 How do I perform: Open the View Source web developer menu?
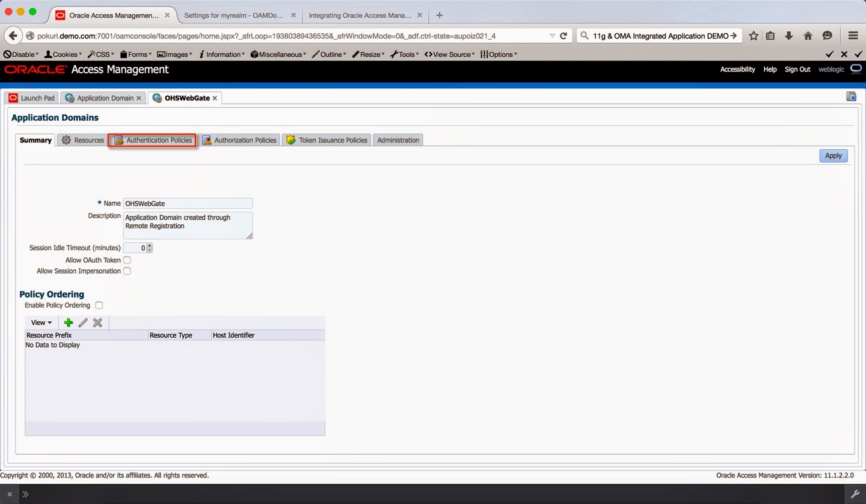(449, 54)
